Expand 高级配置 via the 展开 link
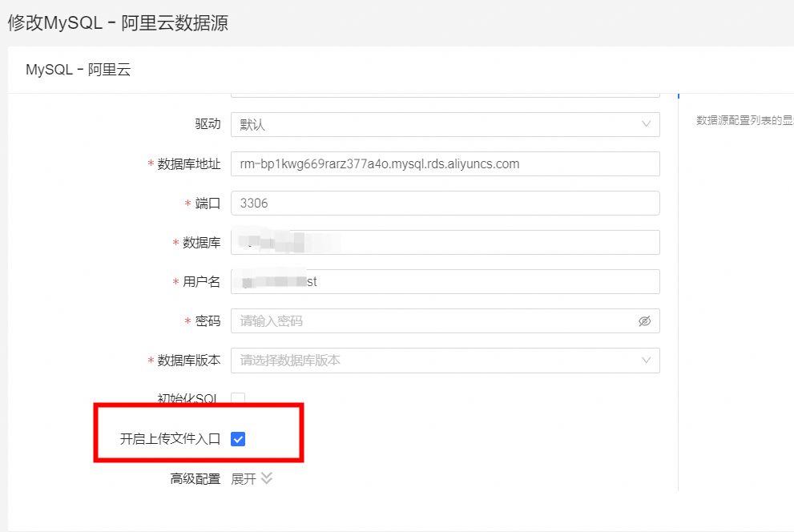Image resolution: width=794 pixels, height=532 pixels. 244,479
